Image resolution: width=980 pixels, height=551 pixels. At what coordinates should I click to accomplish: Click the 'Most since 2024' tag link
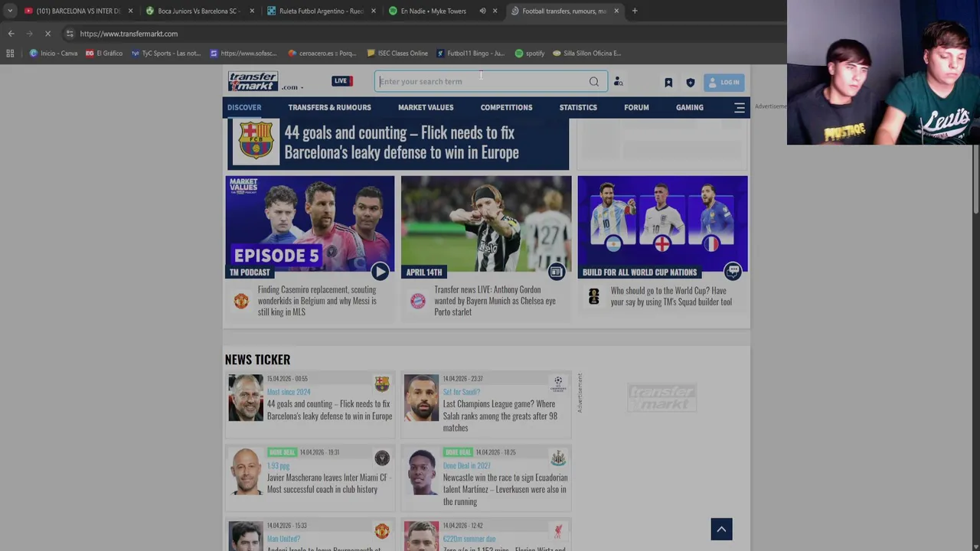pyautogui.click(x=289, y=392)
